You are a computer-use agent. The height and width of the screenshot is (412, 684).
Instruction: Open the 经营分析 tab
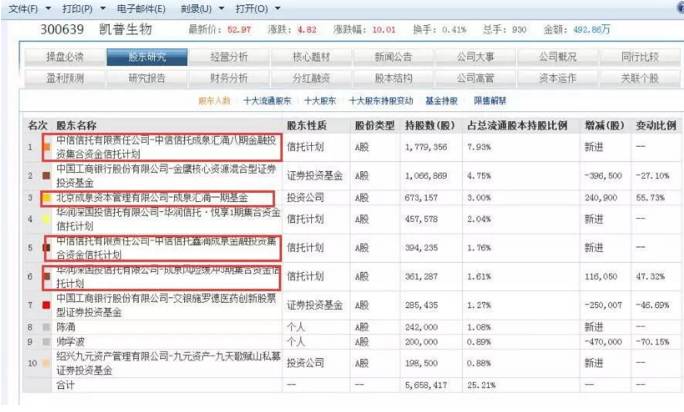(x=229, y=57)
